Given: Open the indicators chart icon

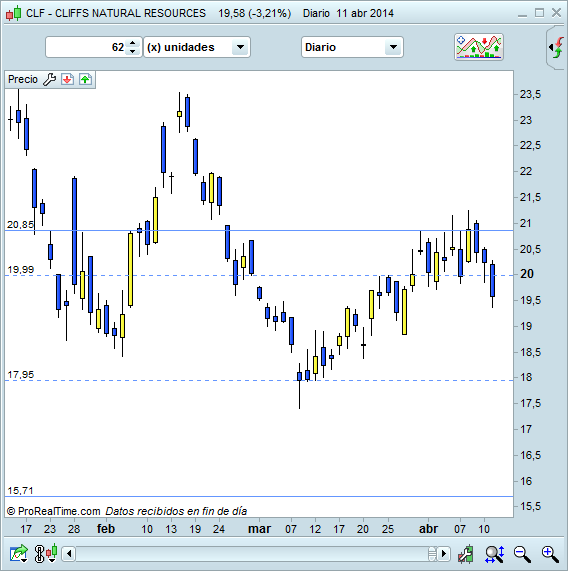Looking at the screenshot, I should [479, 47].
